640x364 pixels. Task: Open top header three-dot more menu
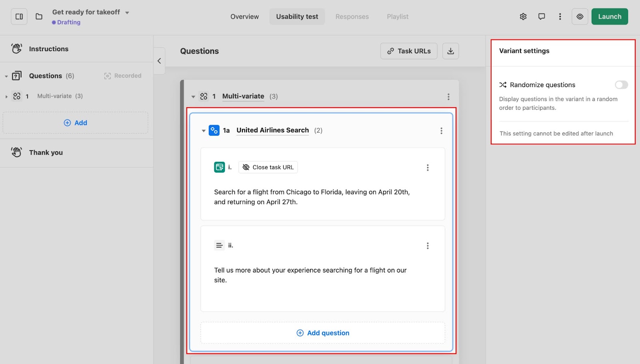pos(560,16)
